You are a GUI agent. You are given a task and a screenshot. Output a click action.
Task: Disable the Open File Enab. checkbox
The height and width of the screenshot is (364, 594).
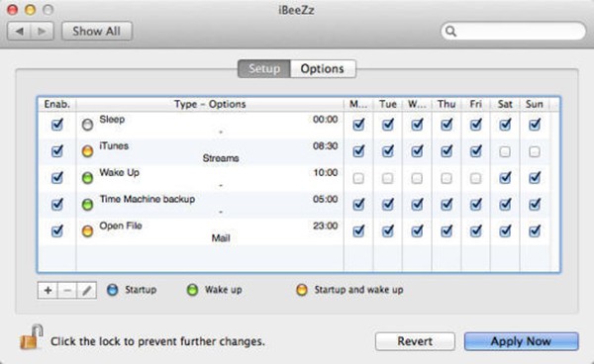click(x=57, y=231)
